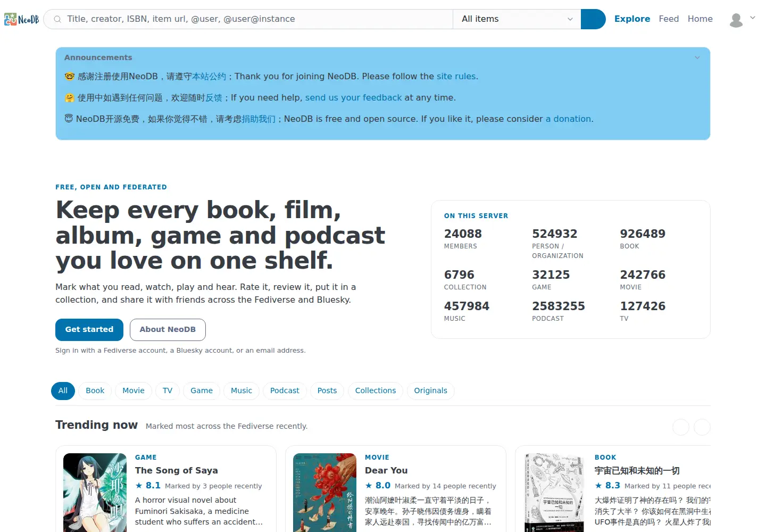Open the Home page

[x=700, y=19]
